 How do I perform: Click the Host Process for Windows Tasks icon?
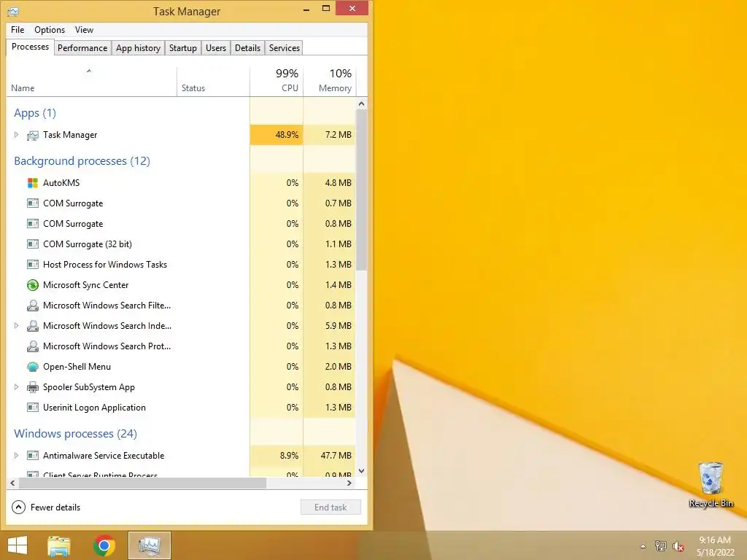33,264
